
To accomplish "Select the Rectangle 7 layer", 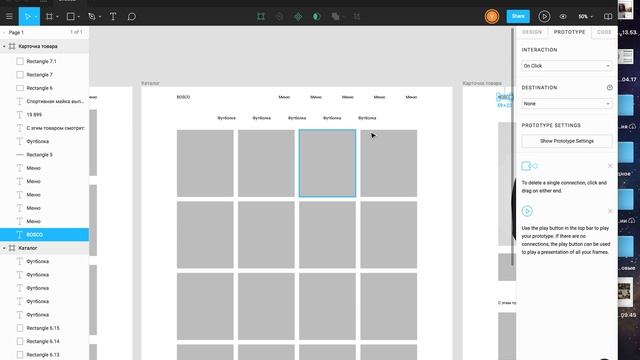I will click(x=44, y=75).
